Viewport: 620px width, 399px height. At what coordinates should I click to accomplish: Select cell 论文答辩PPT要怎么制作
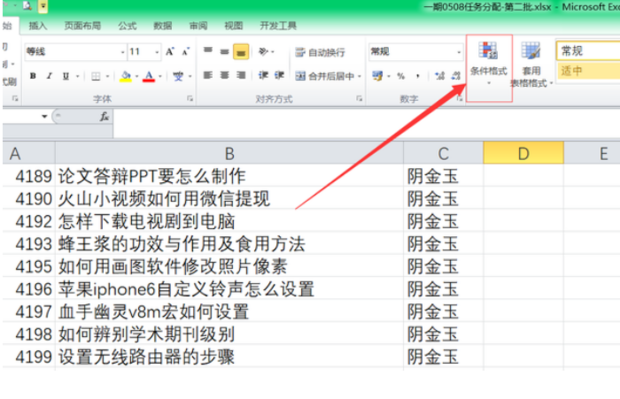tap(229, 176)
